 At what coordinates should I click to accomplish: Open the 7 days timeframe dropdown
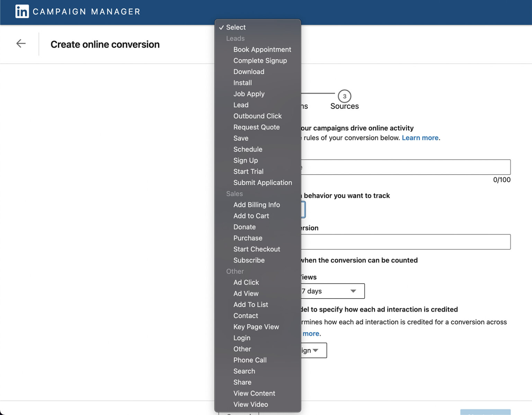click(x=332, y=291)
